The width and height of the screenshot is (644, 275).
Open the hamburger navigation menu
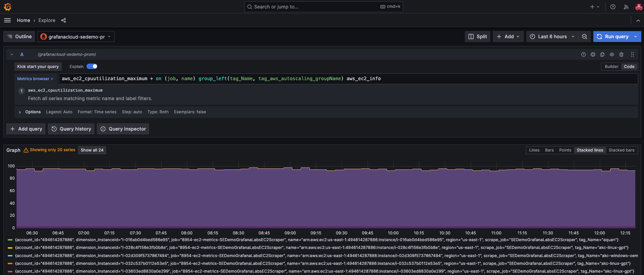tap(7, 20)
